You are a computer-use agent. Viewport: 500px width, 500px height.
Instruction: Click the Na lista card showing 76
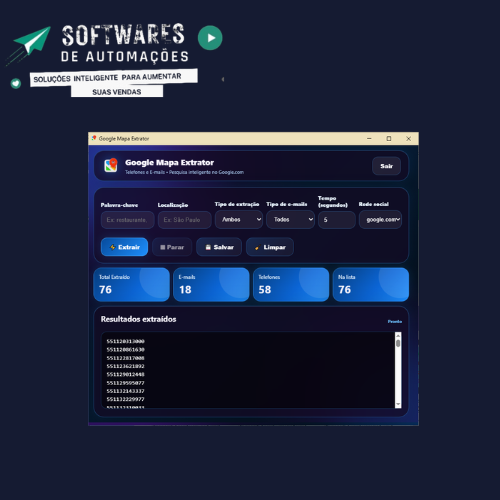pos(371,284)
